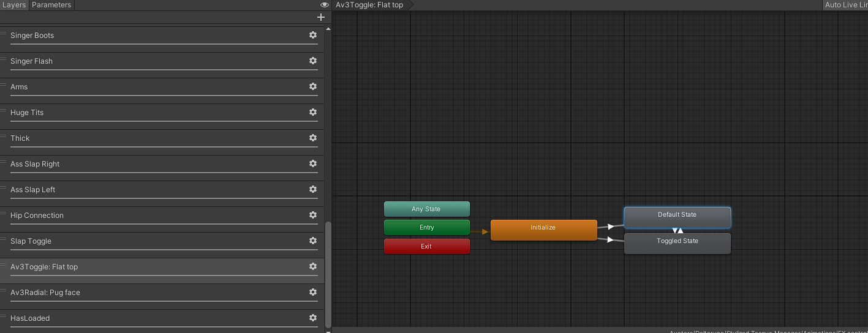Viewport: 868px width, 333px height.
Task: Switch to the Parameters tab
Action: [x=51, y=5]
